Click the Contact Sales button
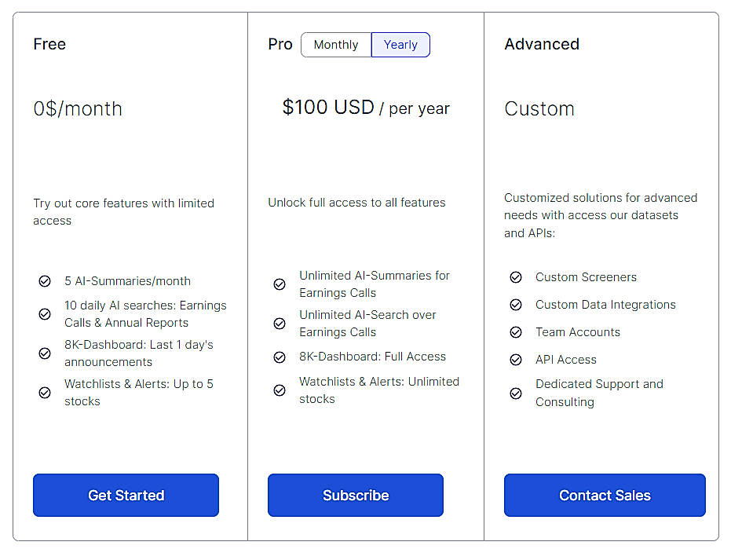This screenshot has width=731, height=560. point(604,496)
